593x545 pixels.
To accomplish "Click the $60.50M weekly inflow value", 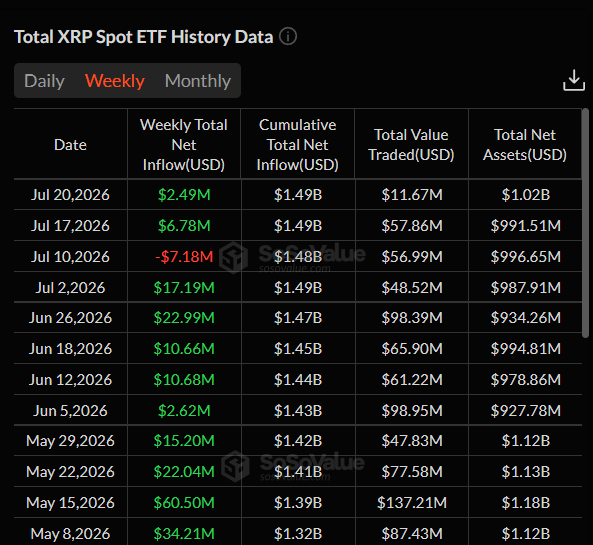I will tap(184, 503).
